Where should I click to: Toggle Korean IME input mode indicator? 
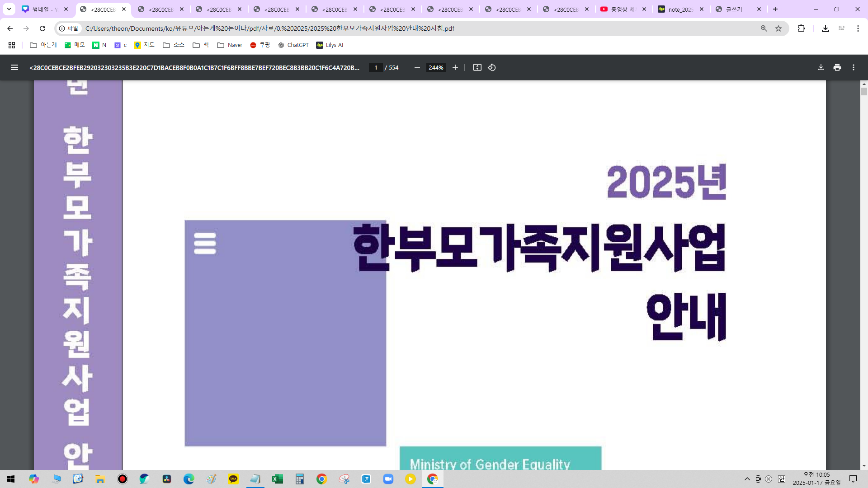click(782, 479)
